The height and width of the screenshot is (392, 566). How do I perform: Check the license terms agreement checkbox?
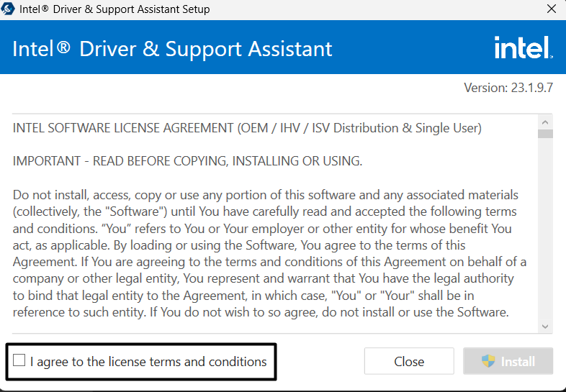(x=19, y=360)
